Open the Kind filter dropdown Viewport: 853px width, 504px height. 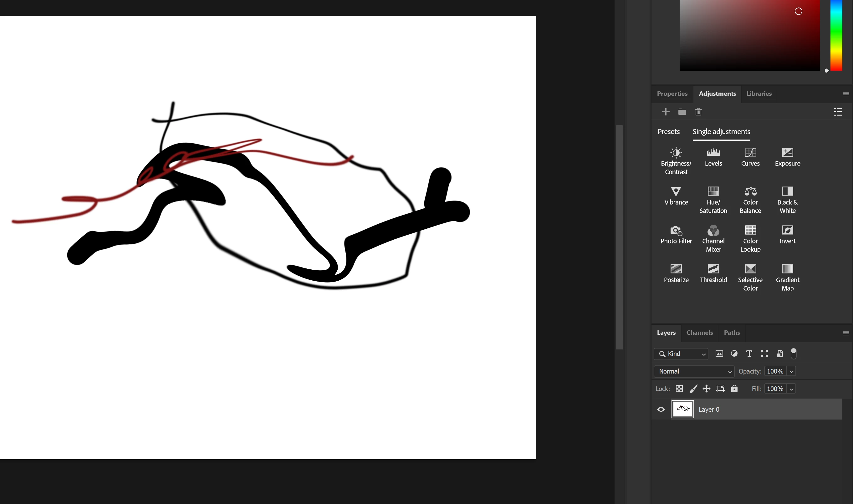click(681, 354)
